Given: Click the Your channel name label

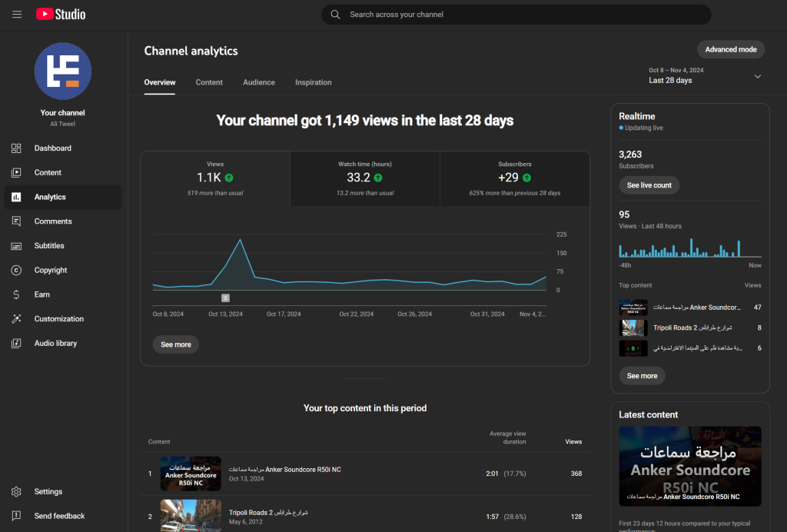Looking at the screenshot, I should [x=63, y=113].
